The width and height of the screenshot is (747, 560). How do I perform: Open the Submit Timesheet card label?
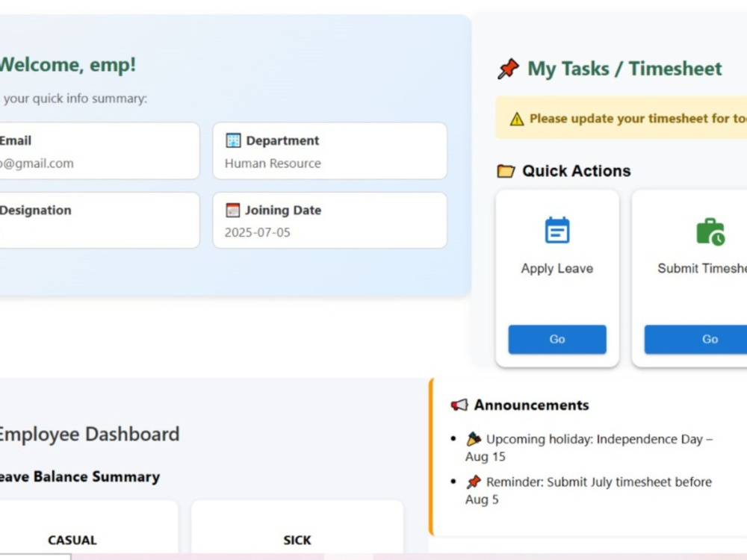(702, 268)
